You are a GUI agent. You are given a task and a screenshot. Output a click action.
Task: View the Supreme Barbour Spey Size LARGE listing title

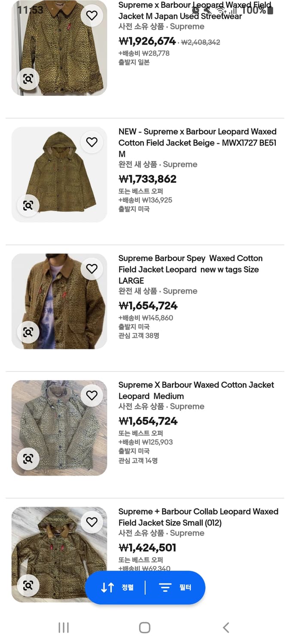(x=190, y=269)
